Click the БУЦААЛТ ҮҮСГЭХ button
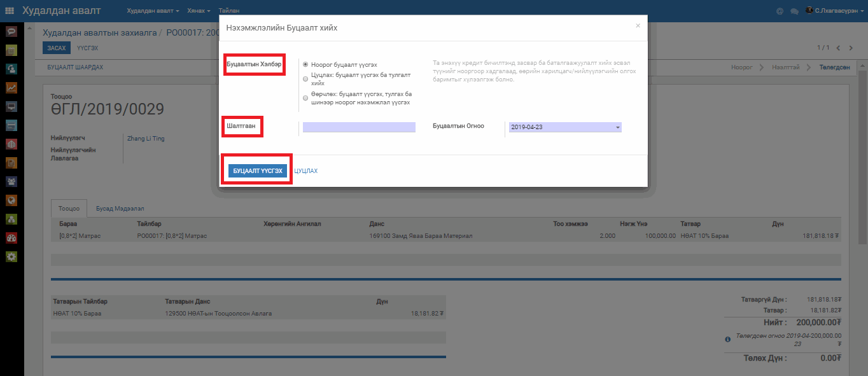The image size is (868, 376). [258, 171]
